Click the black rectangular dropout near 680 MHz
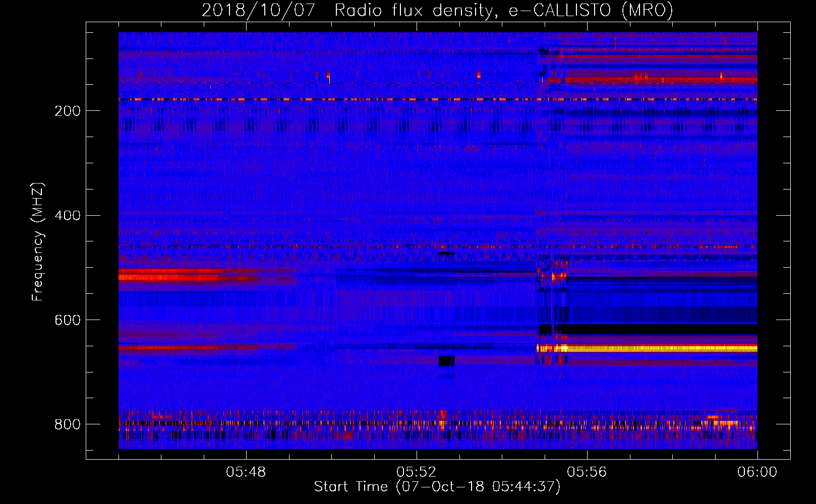816x504 pixels. click(447, 361)
